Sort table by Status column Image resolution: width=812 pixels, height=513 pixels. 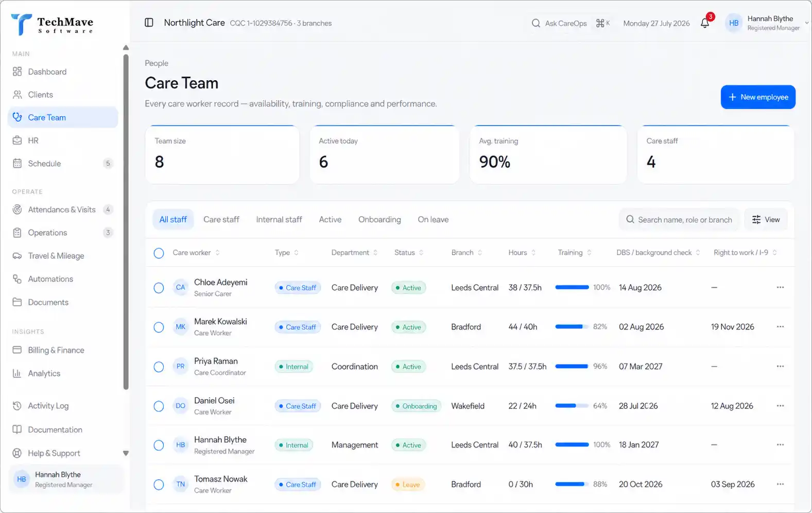(x=409, y=253)
